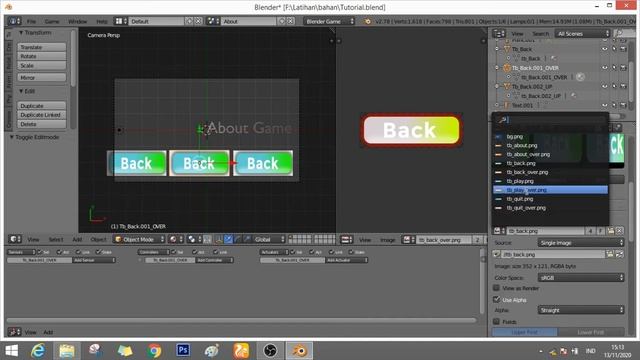Screen dimensions: 640x360
Task: Click the logic editor type icon at bottom-left
Action: click(x=14, y=332)
